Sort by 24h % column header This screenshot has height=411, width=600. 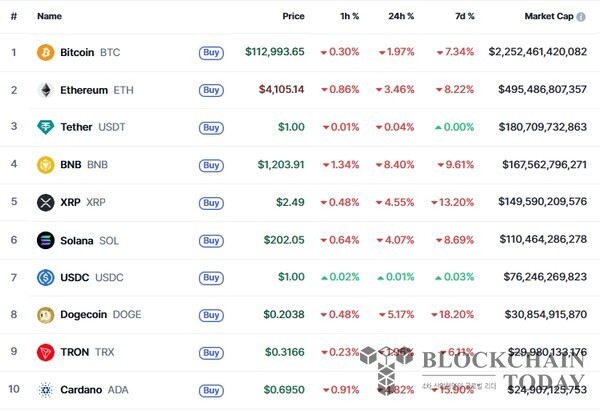[x=401, y=16]
